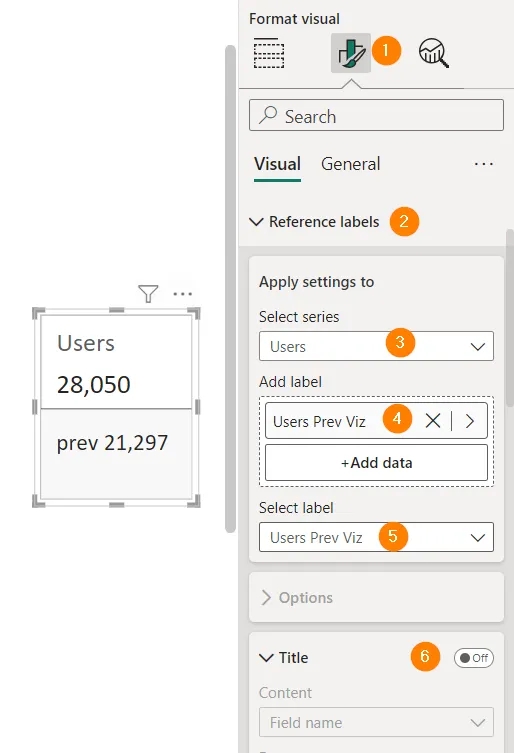Image resolution: width=514 pixels, height=753 pixels.
Task: Switch to the General tab
Action: [350, 164]
